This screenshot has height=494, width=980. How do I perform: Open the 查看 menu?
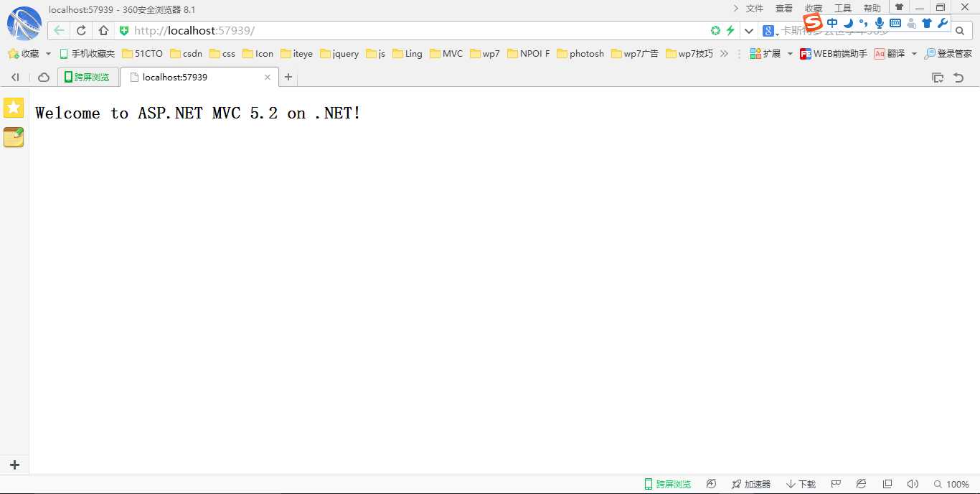[784, 8]
